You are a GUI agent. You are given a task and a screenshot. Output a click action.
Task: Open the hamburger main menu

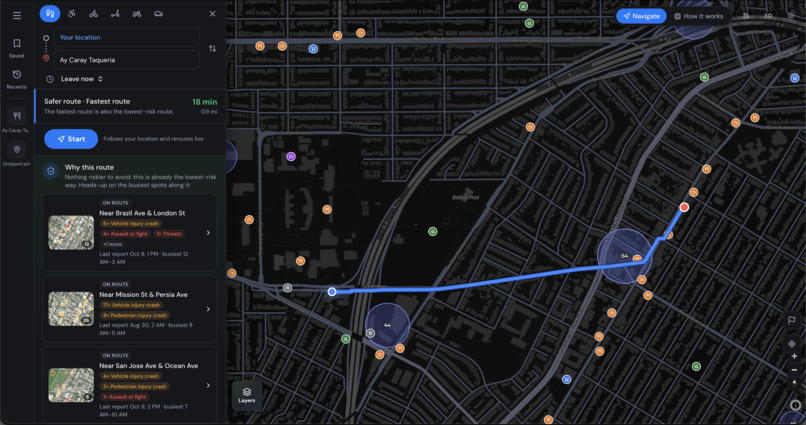point(17,15)
